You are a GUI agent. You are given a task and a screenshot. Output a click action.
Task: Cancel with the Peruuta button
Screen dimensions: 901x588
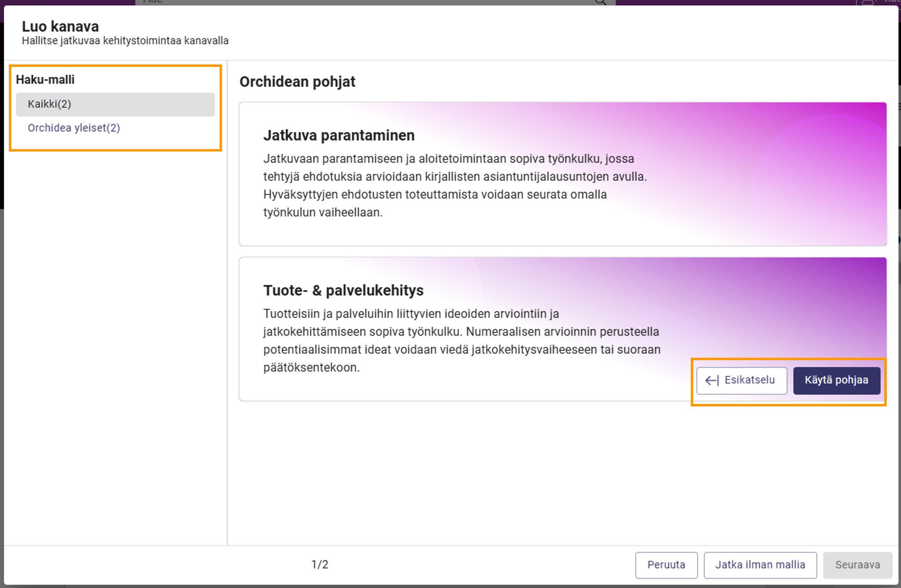pos(666,565)
